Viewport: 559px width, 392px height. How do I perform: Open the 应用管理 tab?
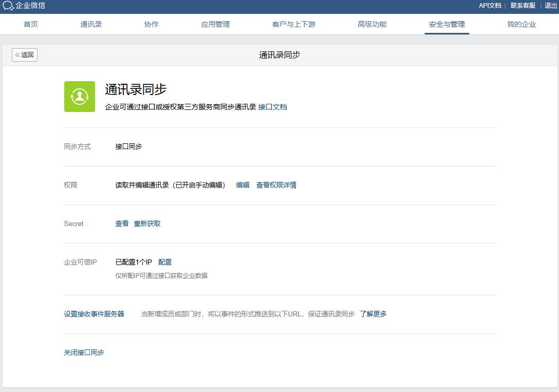(x=215, y=24)
